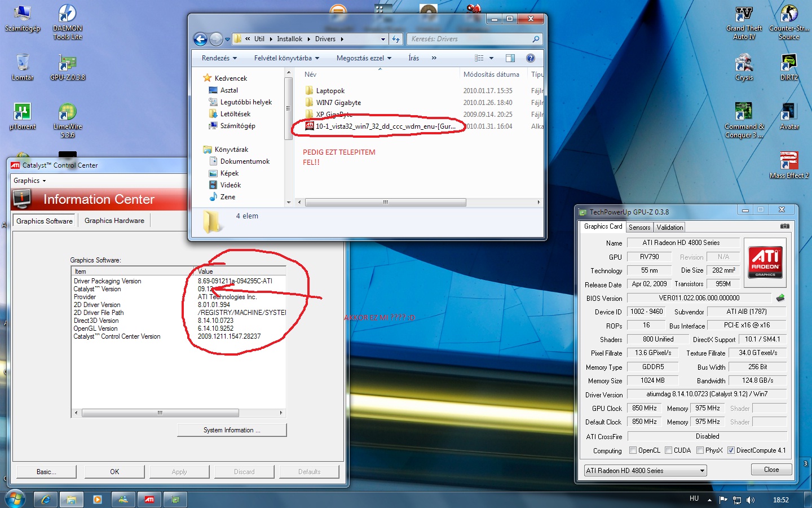
Task: Switch to Graphics Hardware tab
Action: [114, 221]
